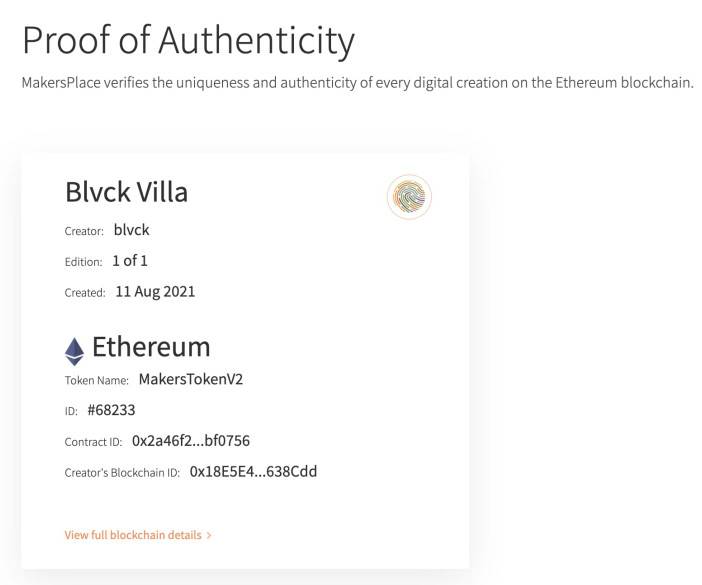Click the Creator: field label
This screenshot has height=585, width=702.
point(84,231)
